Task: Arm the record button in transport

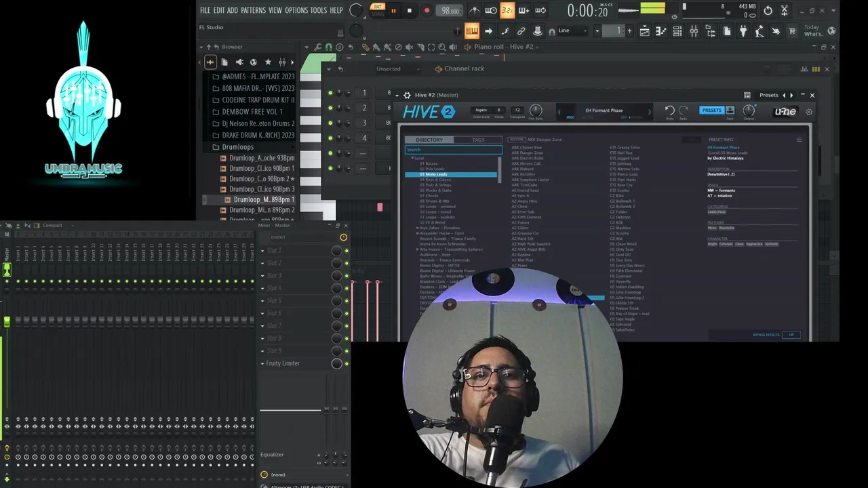Action: (x=427, y=10)
